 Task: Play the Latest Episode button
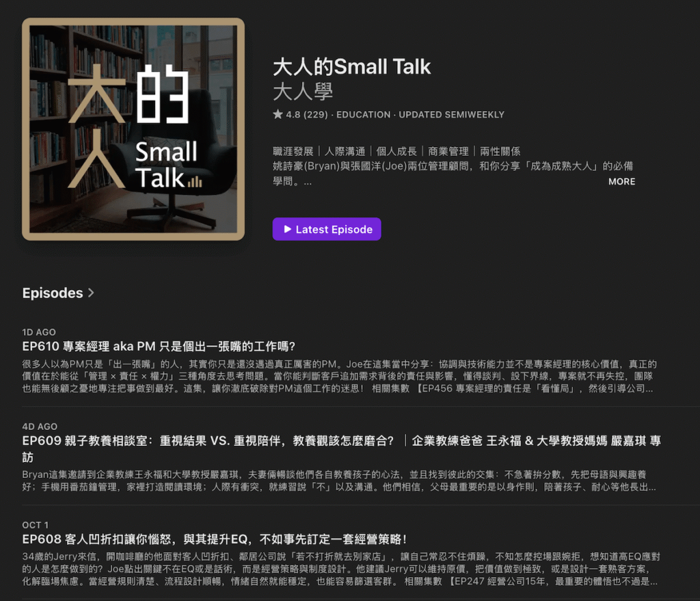326,229
